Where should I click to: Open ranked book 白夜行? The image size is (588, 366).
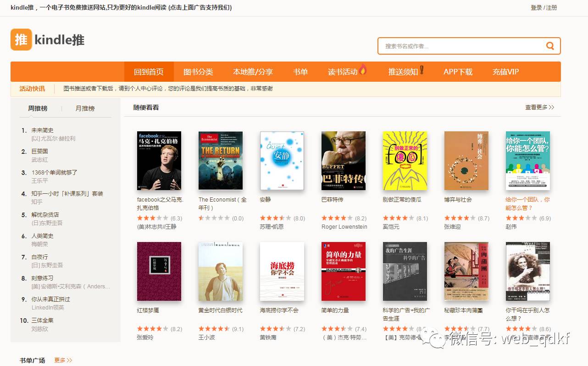39,257
